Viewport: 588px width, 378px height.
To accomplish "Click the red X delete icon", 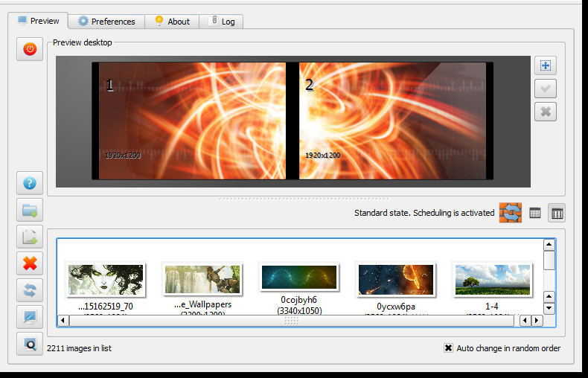I will click(30, 263).
